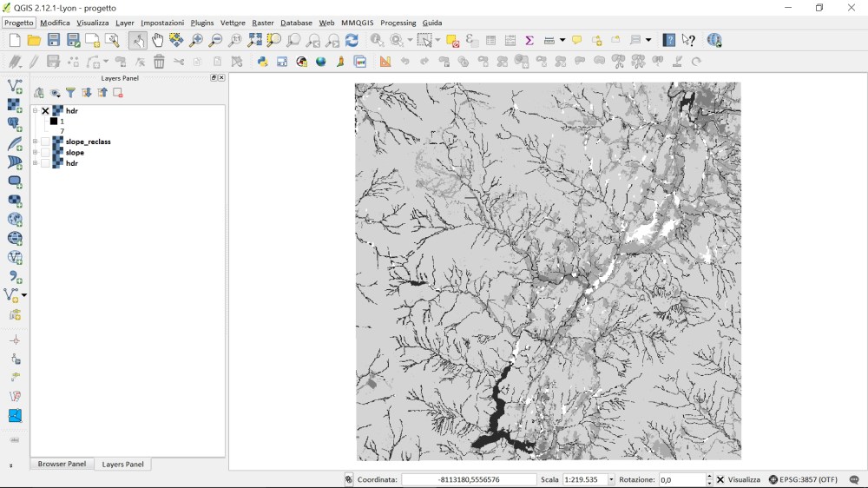Expand the slope_reclass layer tree
The image size is (868, 488).
pyautogui.click(x=36, y=142)
